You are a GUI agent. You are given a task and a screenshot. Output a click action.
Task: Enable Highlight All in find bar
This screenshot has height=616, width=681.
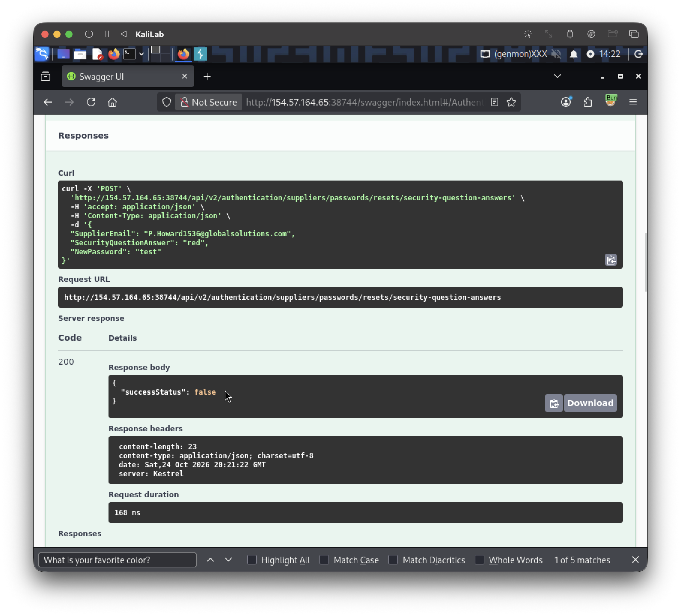point(252,560)
